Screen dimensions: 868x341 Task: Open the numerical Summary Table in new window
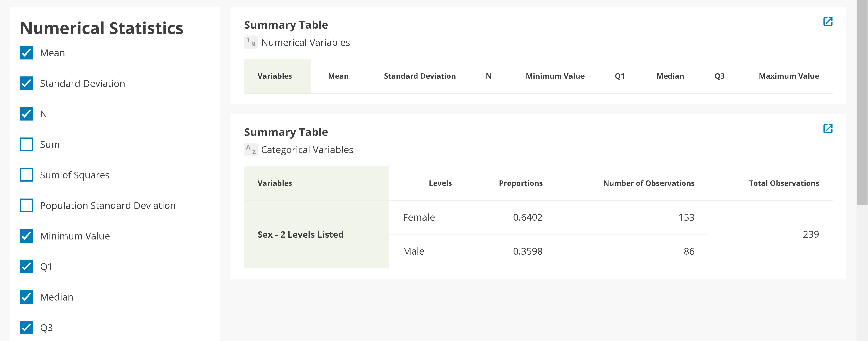828,21
